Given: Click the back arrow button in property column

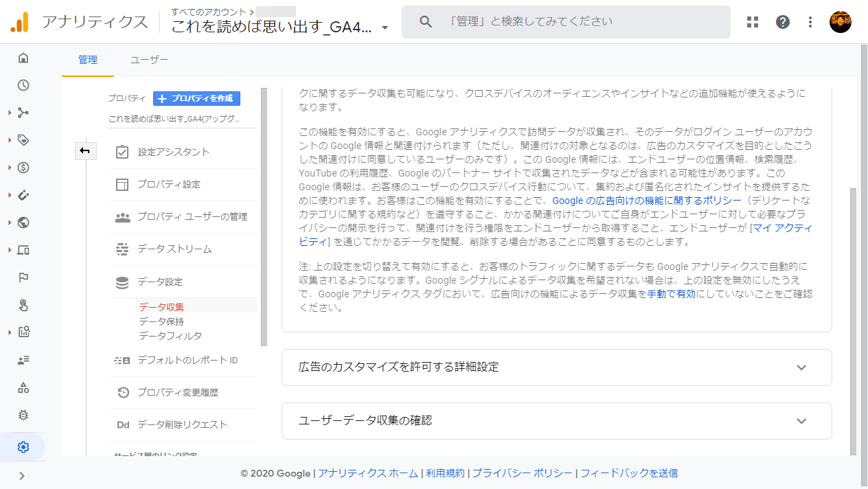Looking at the screenshot, I should tap(86, 151).
